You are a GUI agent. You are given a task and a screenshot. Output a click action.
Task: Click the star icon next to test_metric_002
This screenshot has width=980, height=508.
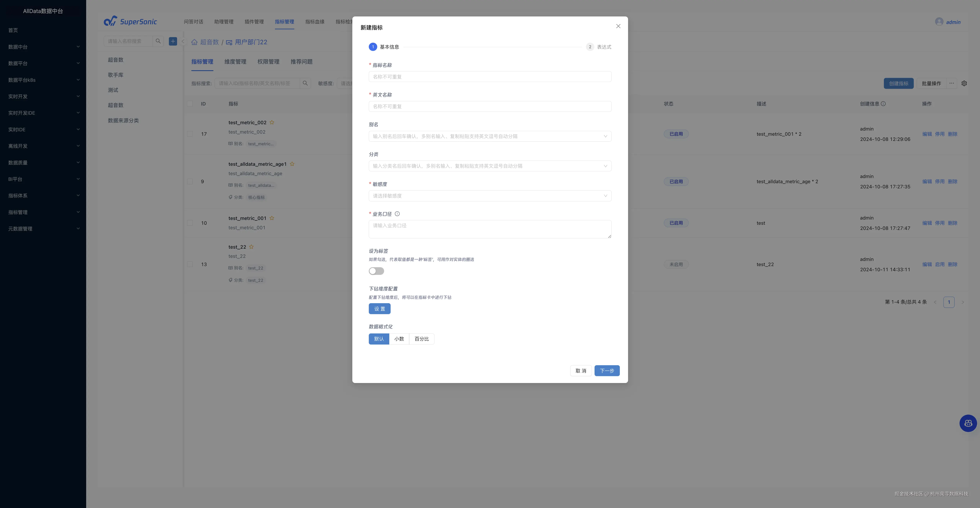272,123
